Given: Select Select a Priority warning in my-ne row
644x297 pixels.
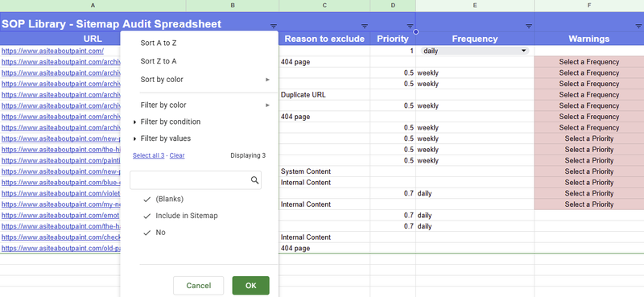Looking at the screenshot, I should click(x=589, y=204).
